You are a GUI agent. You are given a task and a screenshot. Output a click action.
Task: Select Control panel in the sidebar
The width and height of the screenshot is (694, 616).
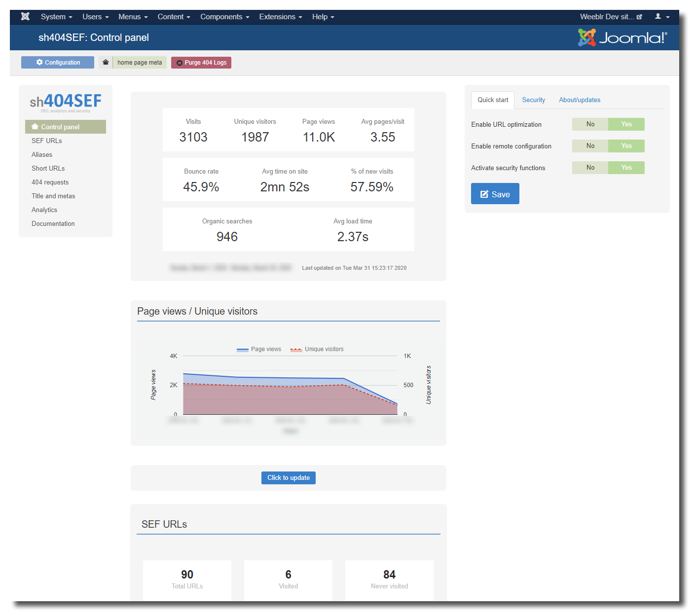66,127
